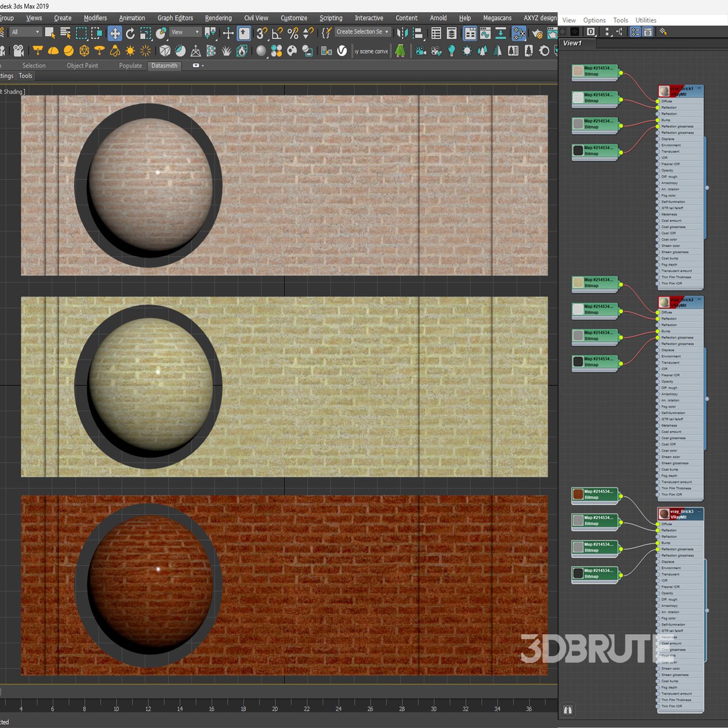
Task: Open the Slate Material Editor icon
Action: pyautogui.click(x=519, y=33)
